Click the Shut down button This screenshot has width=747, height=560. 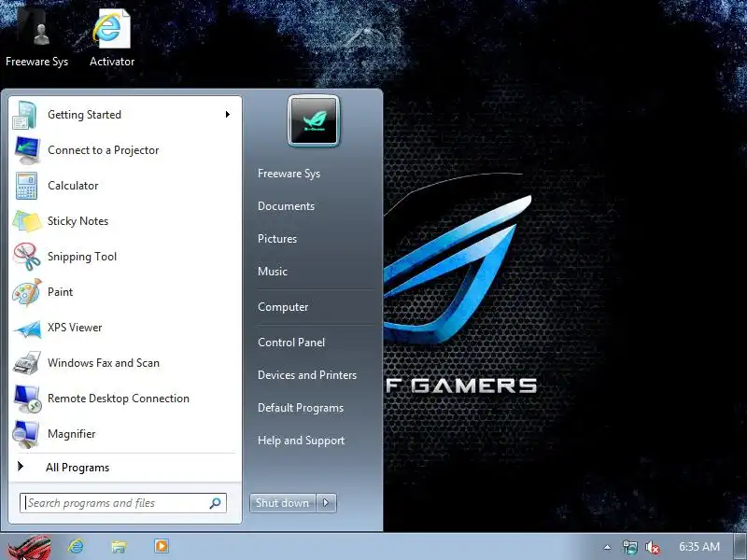click(x=283, y=503)
